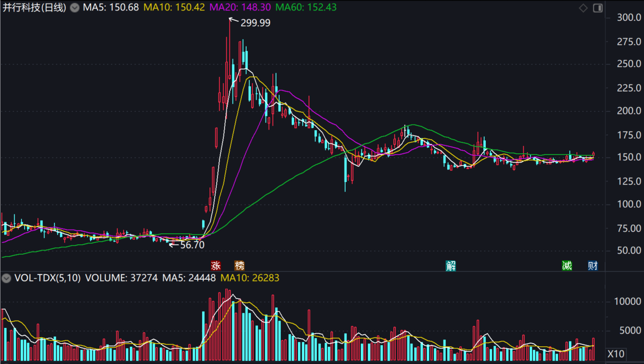Open the VOL-TDX indicator dropdown arrow

pyautogui.click(x=6, y=278)
